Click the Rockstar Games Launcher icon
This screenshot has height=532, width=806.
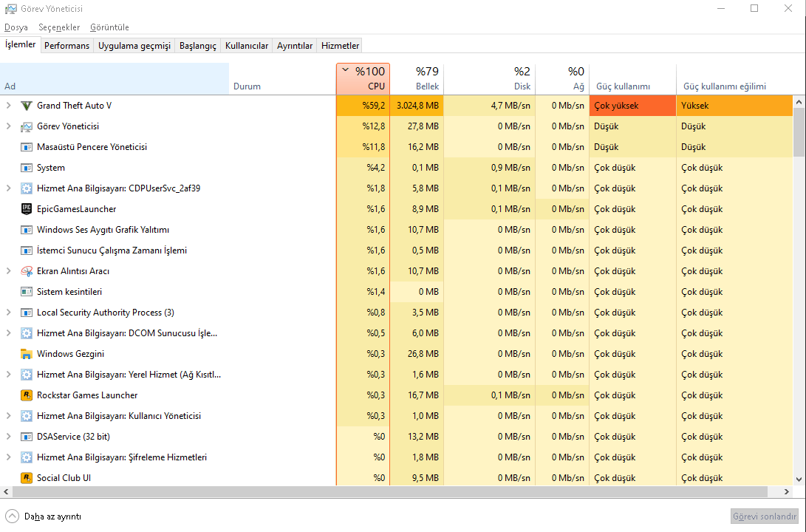click(x=27, y=395)
